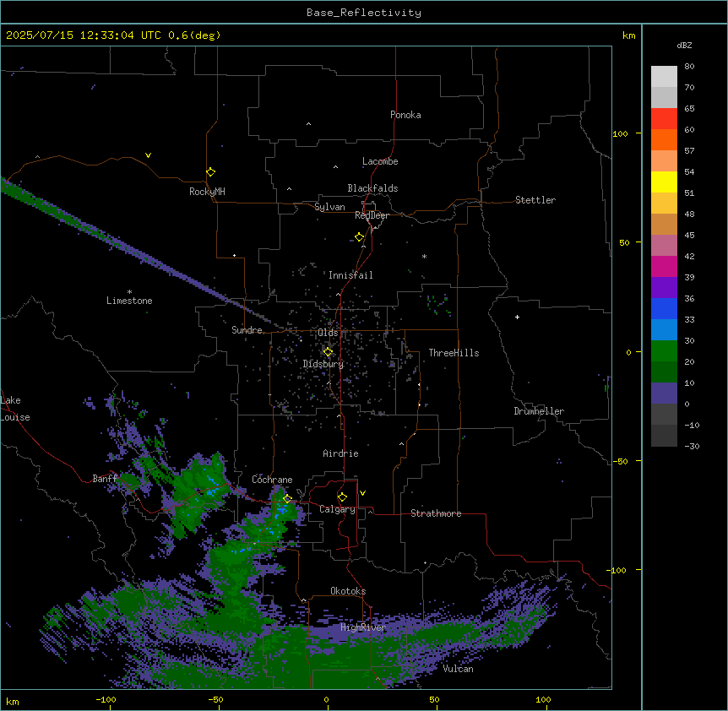Click the 57 value in the dBZ legend
This screenshot has width=728, height=711.
(689, 151)
